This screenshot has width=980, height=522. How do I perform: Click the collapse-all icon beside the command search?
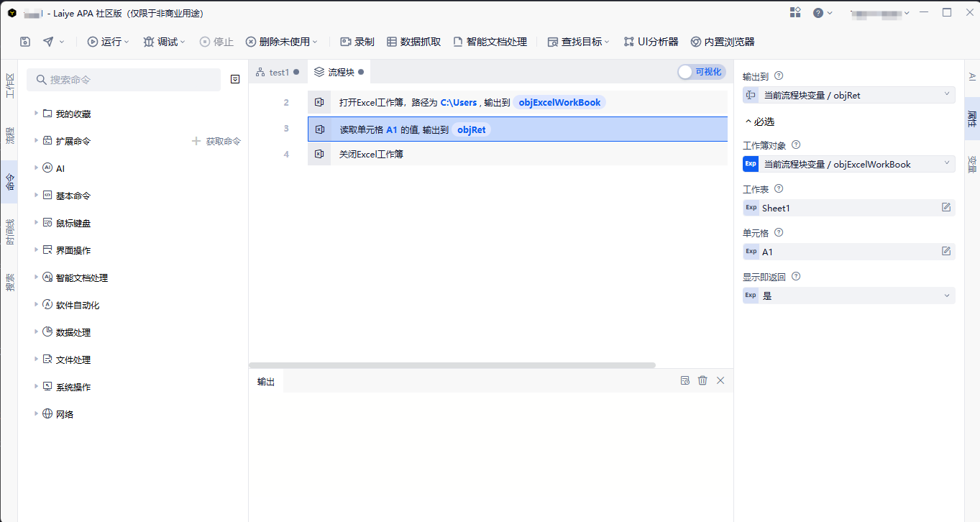pos(235,79)
